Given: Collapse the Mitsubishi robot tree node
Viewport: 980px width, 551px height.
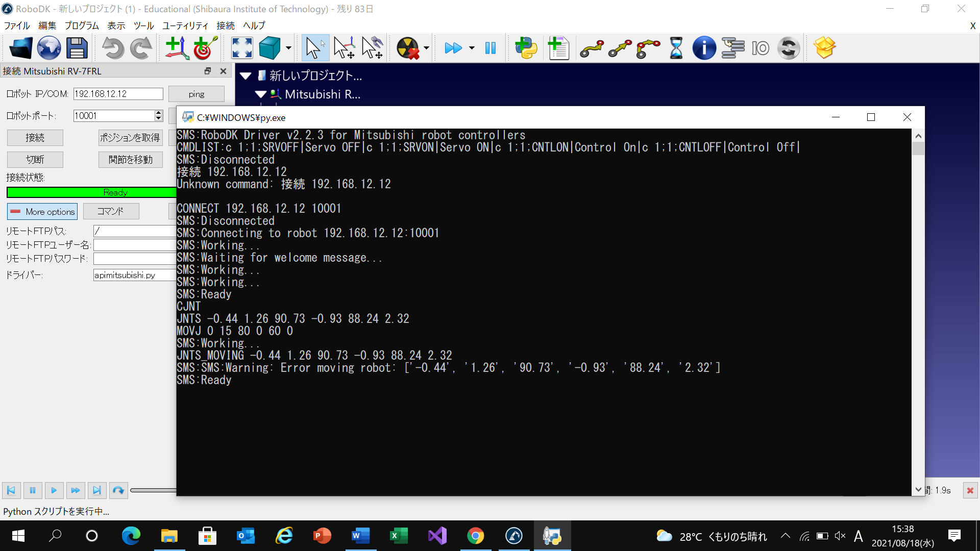Looking at the screenshot, I should tap(261, 94).
